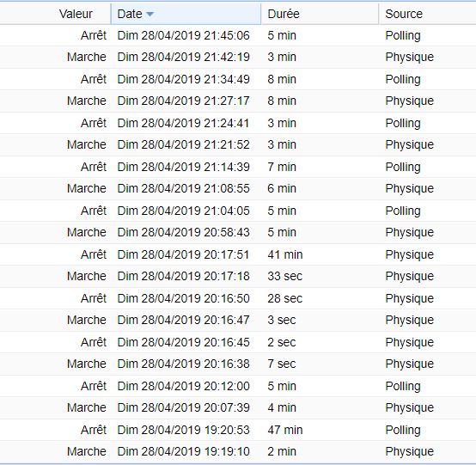Select the row with timestamp 21:27:17

(x=238, y=101)
